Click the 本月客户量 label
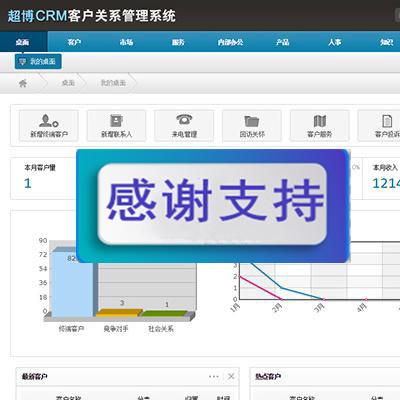 pos(40,167)
